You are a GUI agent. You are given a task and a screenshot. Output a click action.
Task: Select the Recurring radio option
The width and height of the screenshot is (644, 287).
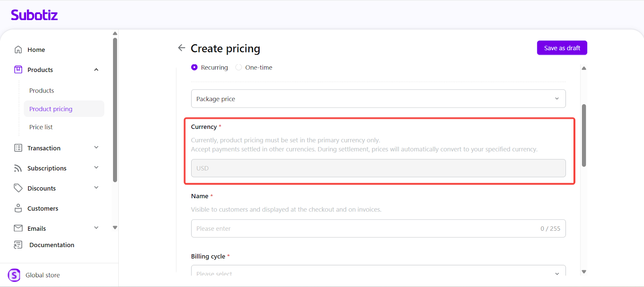pyautogui.click(x=194, y=68)
